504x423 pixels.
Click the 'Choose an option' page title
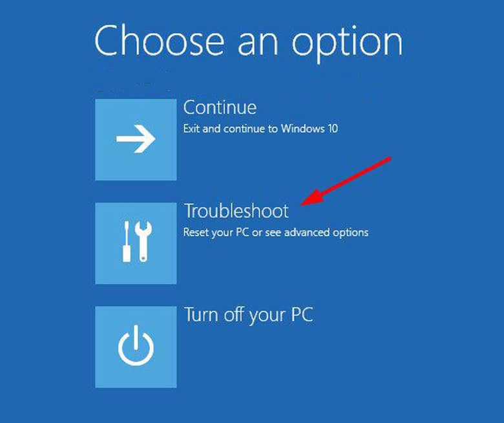(248, 42)
